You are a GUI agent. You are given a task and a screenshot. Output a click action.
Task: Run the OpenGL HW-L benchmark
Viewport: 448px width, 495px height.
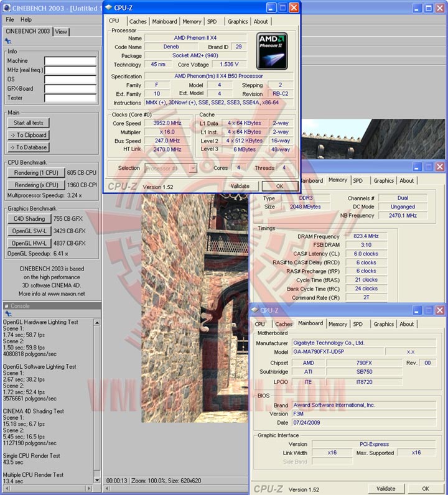pos(29,243)
